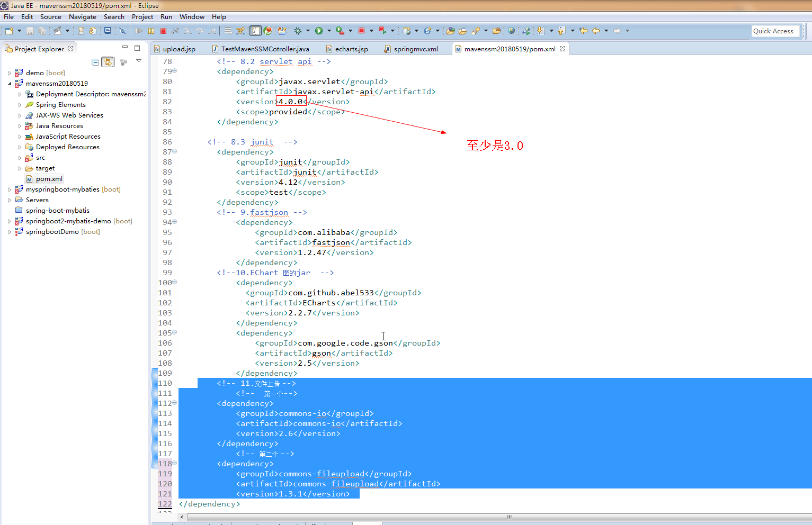The height and width of the screenshot is (525, 812).
Task: Close the Project Explorer view tab
Action: point(70,49)
